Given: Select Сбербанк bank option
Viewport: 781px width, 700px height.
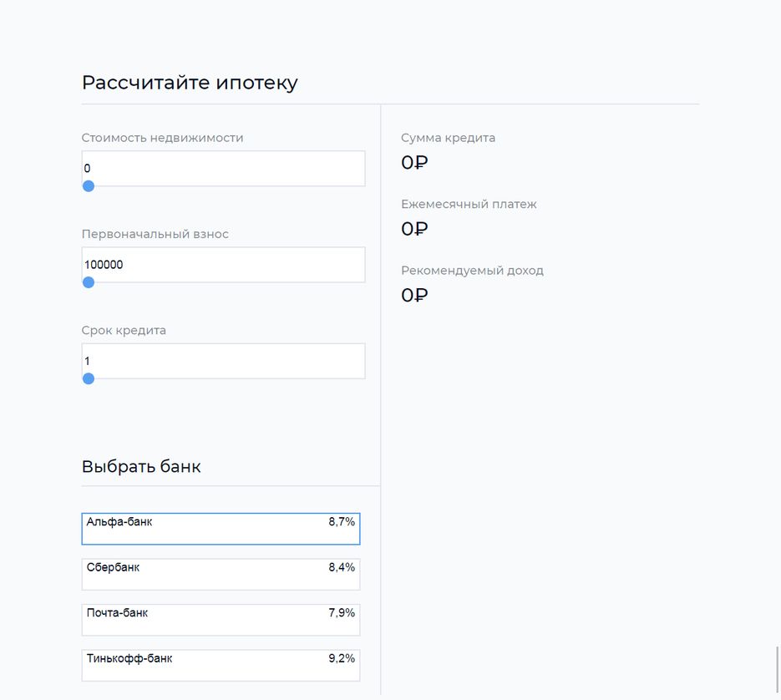Looking at the screenshot, I should [x=221, y=574].
